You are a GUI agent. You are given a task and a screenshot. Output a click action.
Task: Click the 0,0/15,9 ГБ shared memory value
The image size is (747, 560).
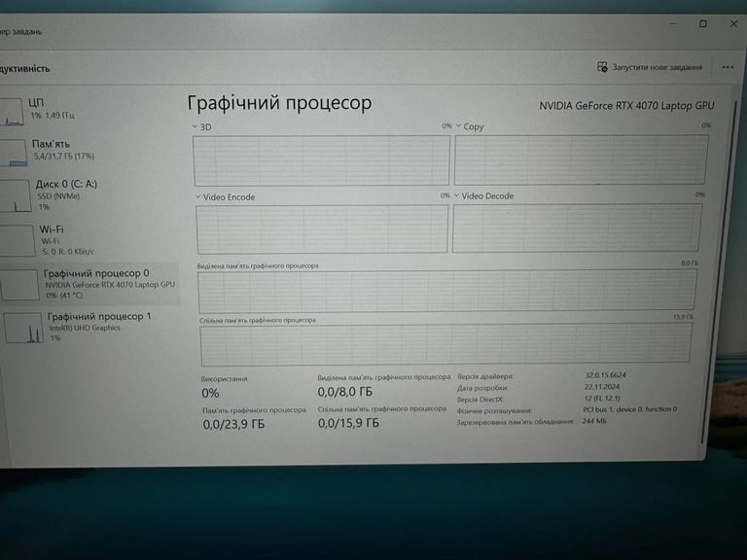tap(348, 423)
